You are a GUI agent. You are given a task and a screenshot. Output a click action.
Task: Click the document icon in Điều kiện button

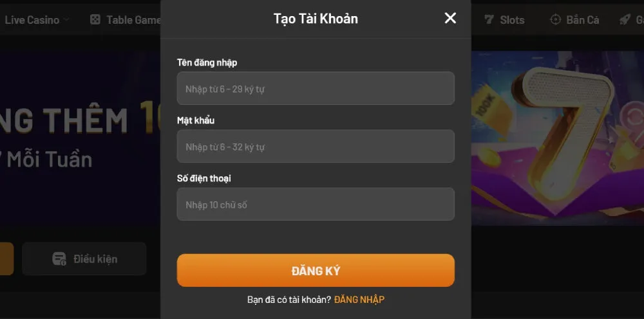point(59,259)
